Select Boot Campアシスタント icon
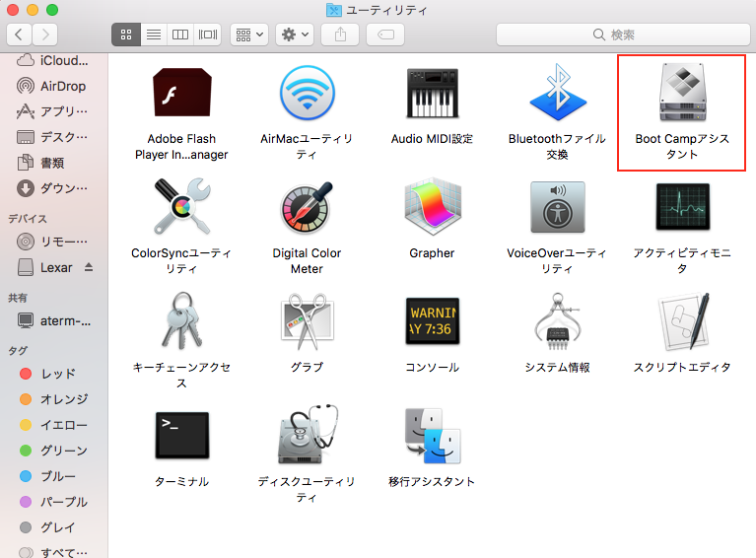 coord(682,92)
